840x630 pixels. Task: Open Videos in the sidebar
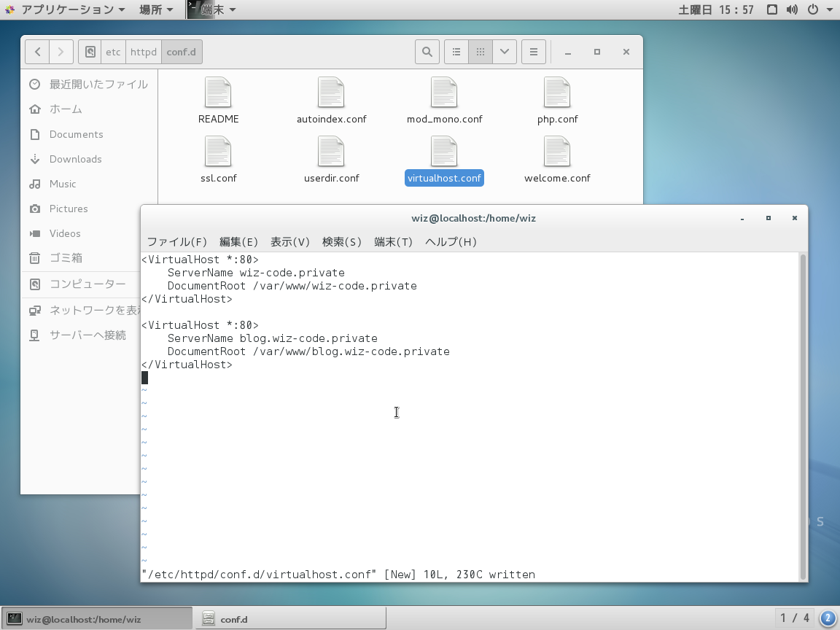click(80, 233)
